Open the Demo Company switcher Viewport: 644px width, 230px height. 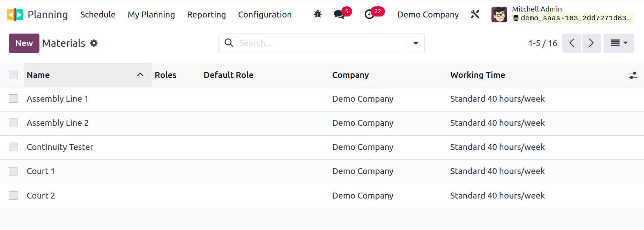[428, 15]
